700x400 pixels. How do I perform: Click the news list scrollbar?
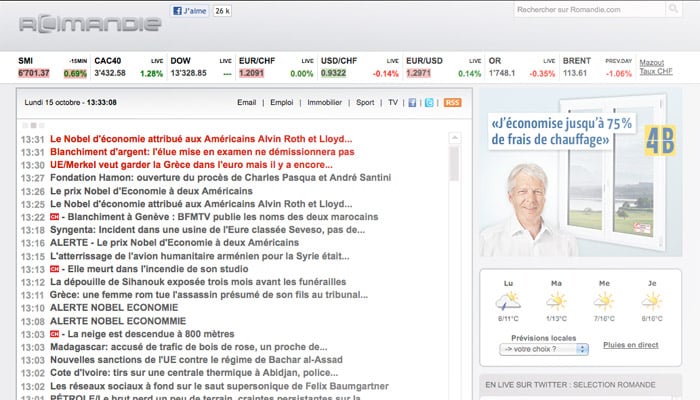coord(465,250)
